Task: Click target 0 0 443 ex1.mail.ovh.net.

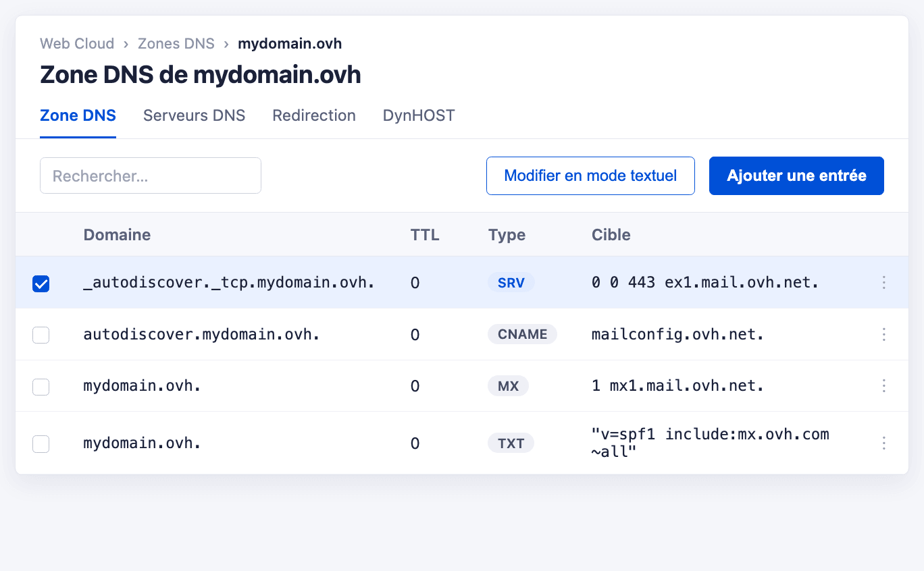Action: pos(705,283)
